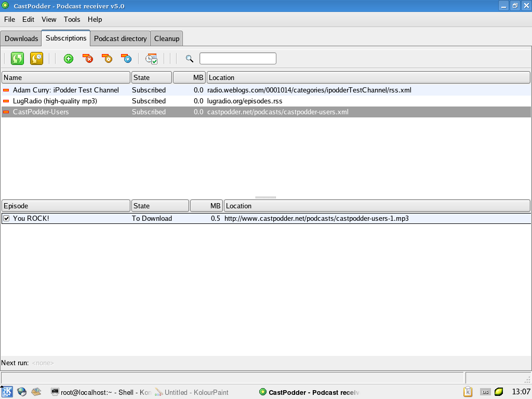Image resolution: width=532 pixels, height=399 pixels.
Task: Open the Tools menu
Action: (x=72, y=19)
